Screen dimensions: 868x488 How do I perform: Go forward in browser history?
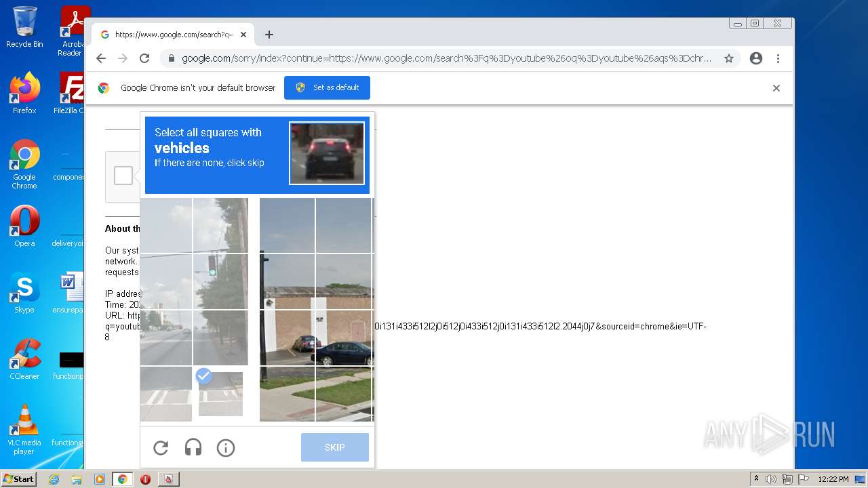[123, 58]
